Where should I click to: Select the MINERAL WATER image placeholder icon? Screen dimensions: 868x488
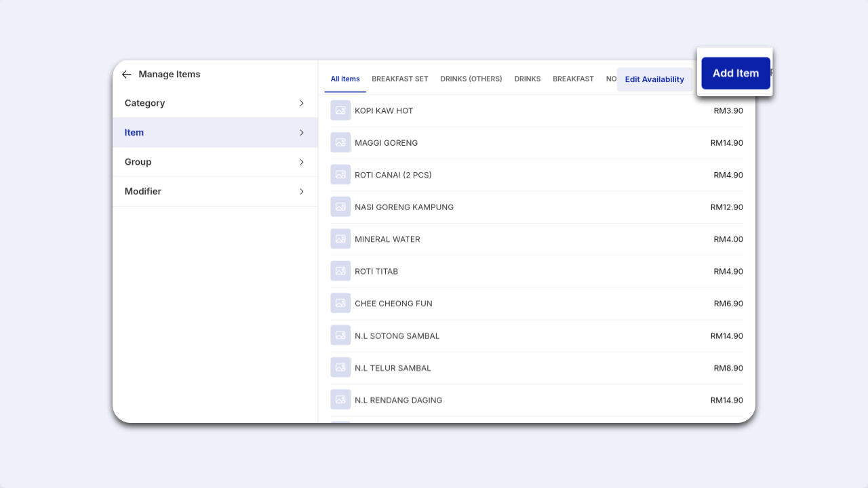(x=340, y=239)
